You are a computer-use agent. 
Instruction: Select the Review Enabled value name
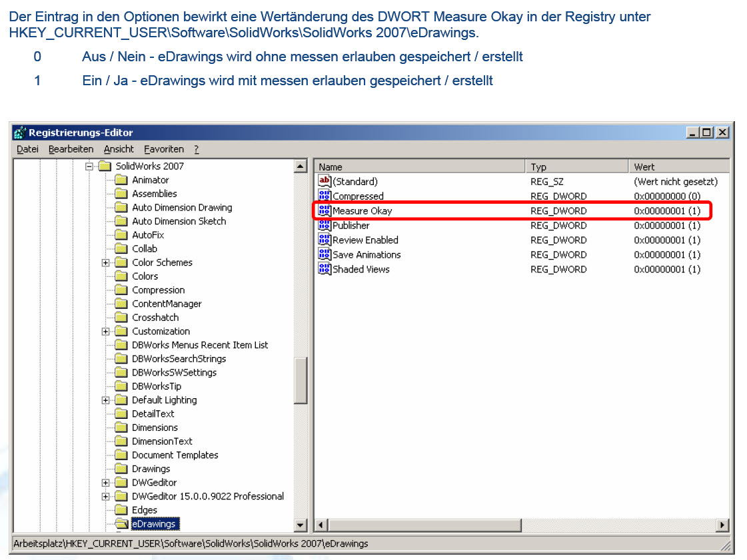point(365,240)
